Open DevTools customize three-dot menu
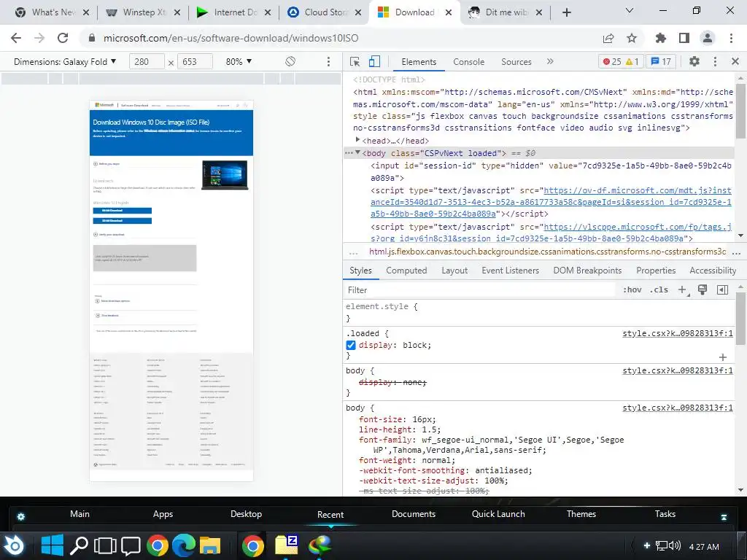 click(x=715, y=61)
